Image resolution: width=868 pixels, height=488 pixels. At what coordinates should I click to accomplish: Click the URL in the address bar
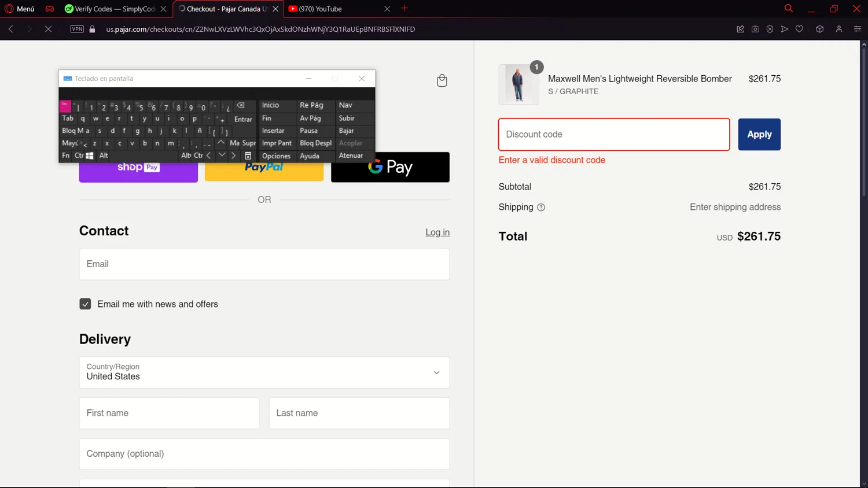point(260,29)
